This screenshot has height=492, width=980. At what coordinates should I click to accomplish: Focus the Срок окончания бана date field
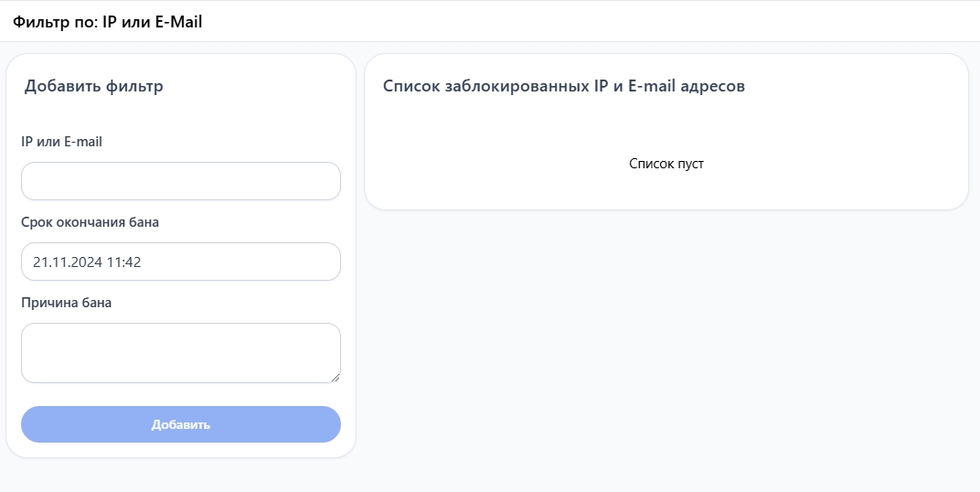pos(229,262)
